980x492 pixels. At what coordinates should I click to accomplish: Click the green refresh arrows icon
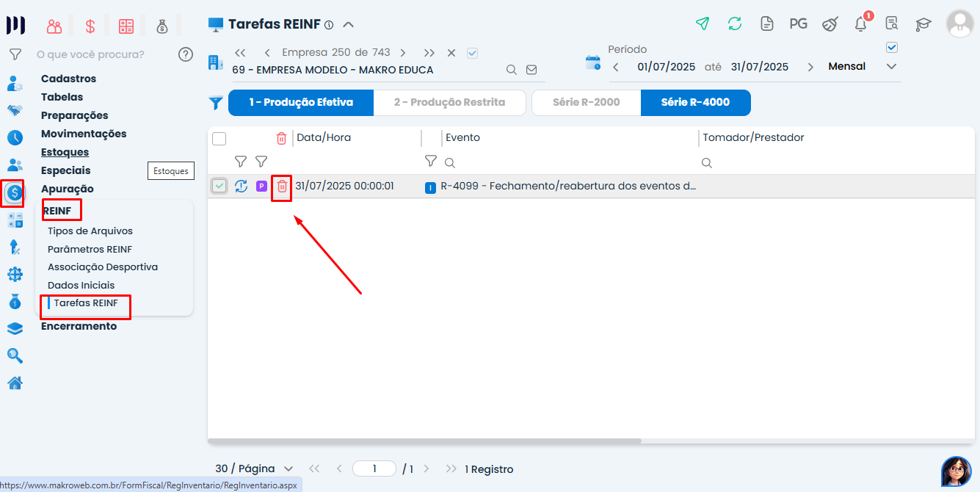tap(735, 23)
